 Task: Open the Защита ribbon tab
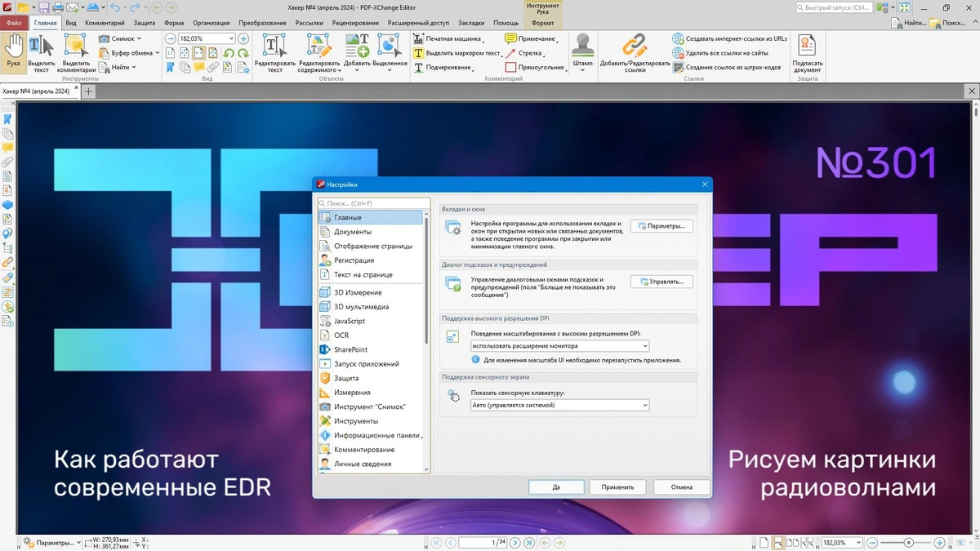coord(144,23)
